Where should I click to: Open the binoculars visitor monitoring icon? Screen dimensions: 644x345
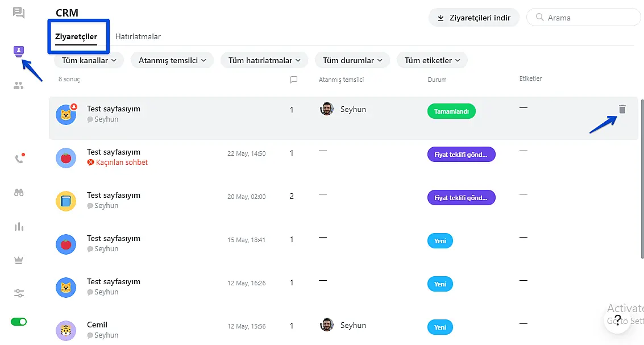(x=19, y=193)
